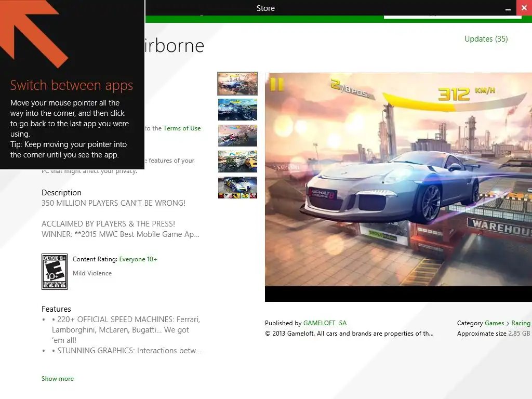
Task: Open the Everyone 10+ content rating link
Action: pyautogui.click(x=138, y=259)
